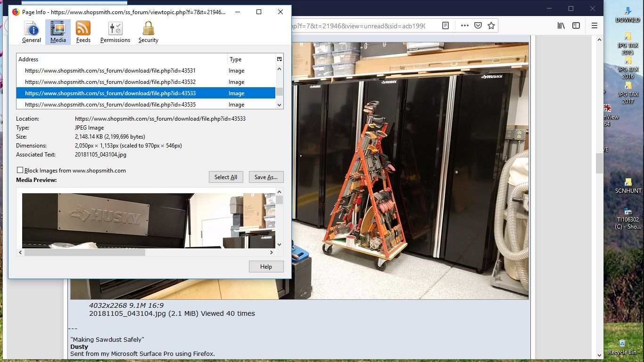This screenshot has height=362, width=644.
Task: Select row file.php?id=43535
Action: (x=146, y=104)
